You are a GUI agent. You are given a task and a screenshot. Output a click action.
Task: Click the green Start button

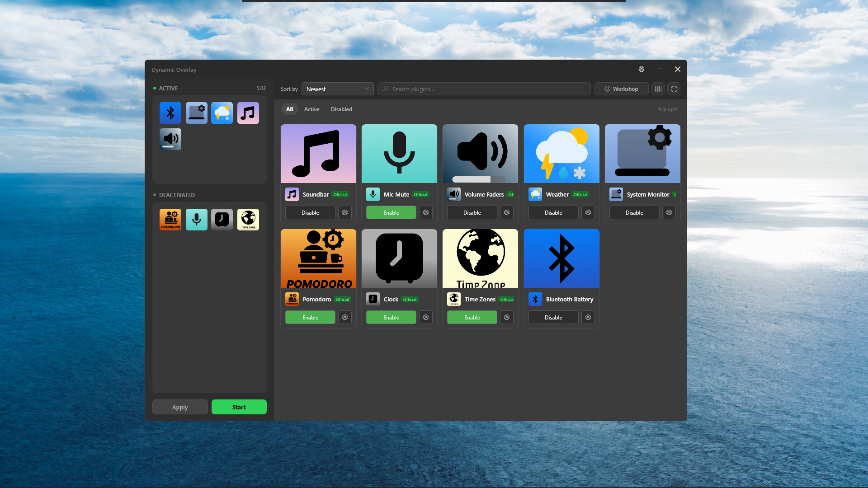pos(239,407)
